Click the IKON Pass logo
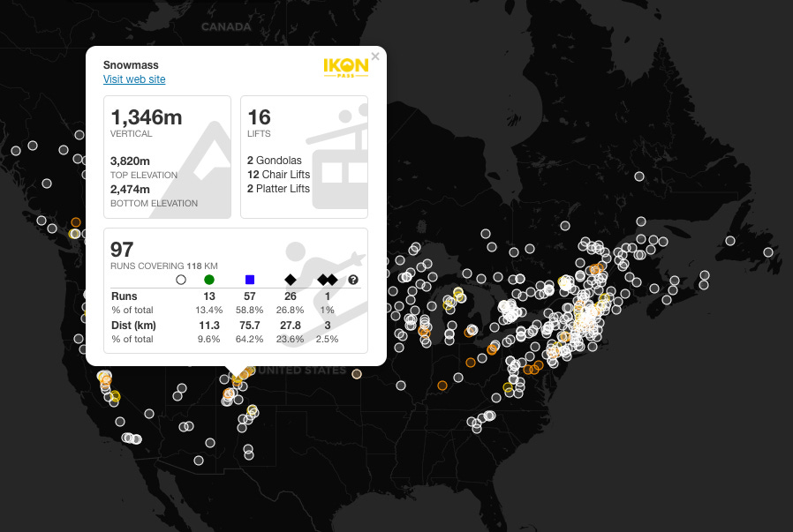 point(346,68)
